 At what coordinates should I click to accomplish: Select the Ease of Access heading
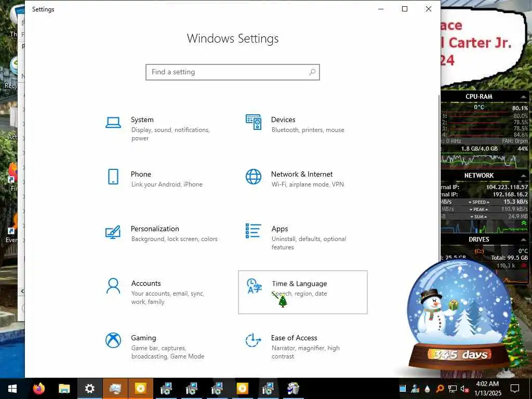click(294, 338)
